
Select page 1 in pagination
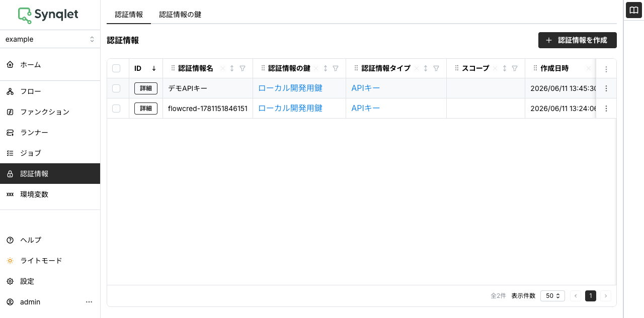pos(591,296)
